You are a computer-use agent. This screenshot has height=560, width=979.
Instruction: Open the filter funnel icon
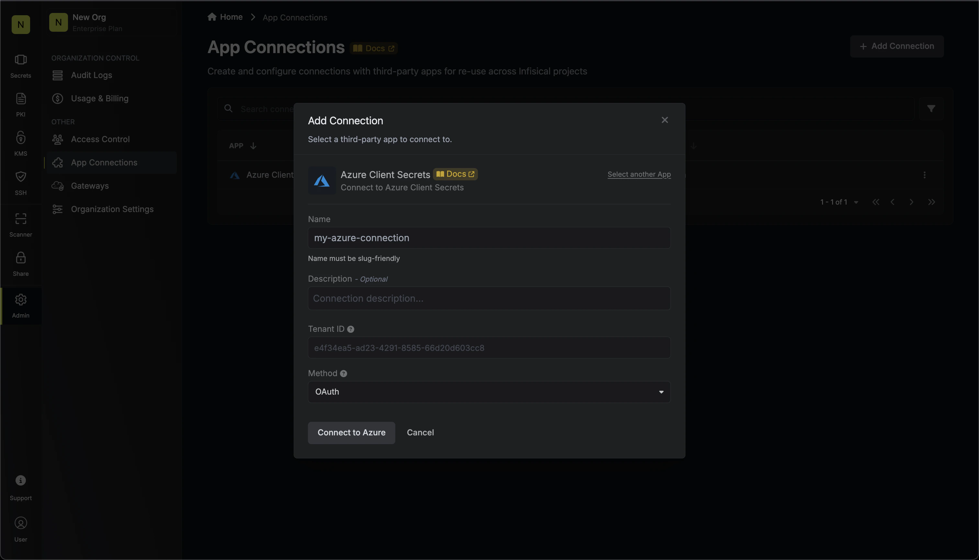coord(931,109)
